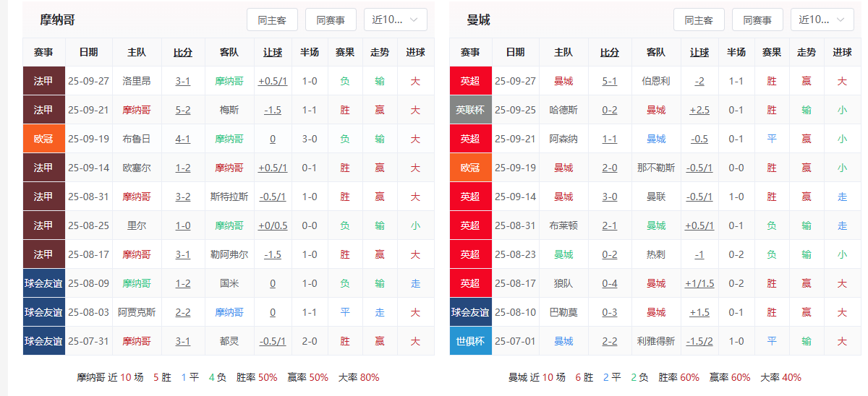Open handicap -2 for 曼城 vs 伯恩利

pos(699,81)
